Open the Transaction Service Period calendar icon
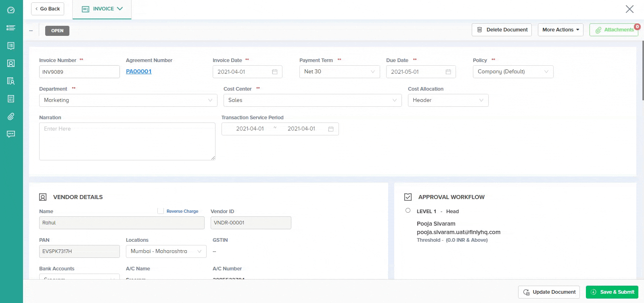Image resolution: width=644 pixels, height=303 pixels. pyautogui.click(x=331, y=129)
